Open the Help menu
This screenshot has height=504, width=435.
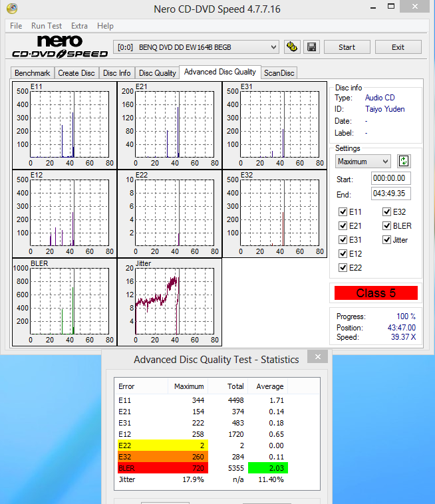click(105, 26)
